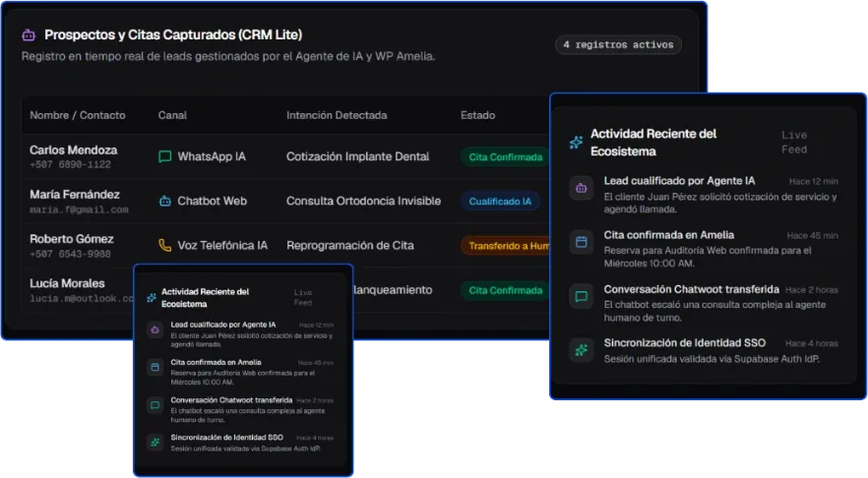Click the WhatsApp IA chat bubble icon
Screen dimensions: 868x478
[x=164, y=156]
